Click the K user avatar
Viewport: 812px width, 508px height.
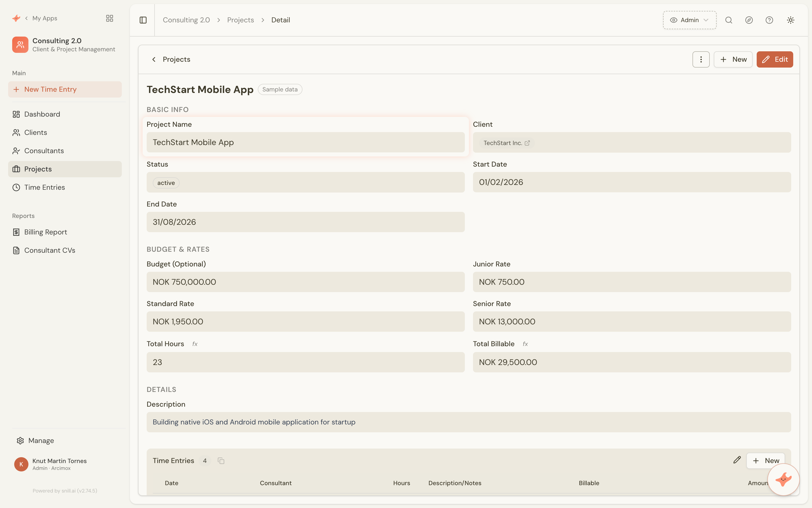(21, 464)
